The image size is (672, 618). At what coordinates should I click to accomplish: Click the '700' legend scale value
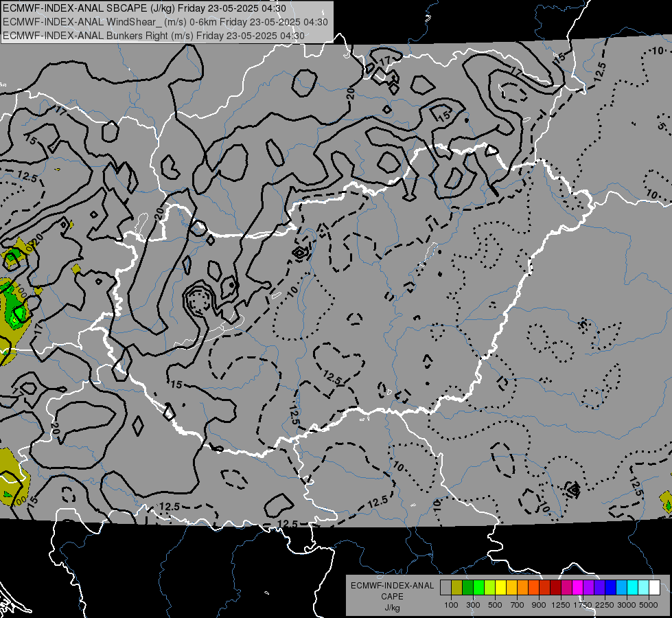click(518, 605)
